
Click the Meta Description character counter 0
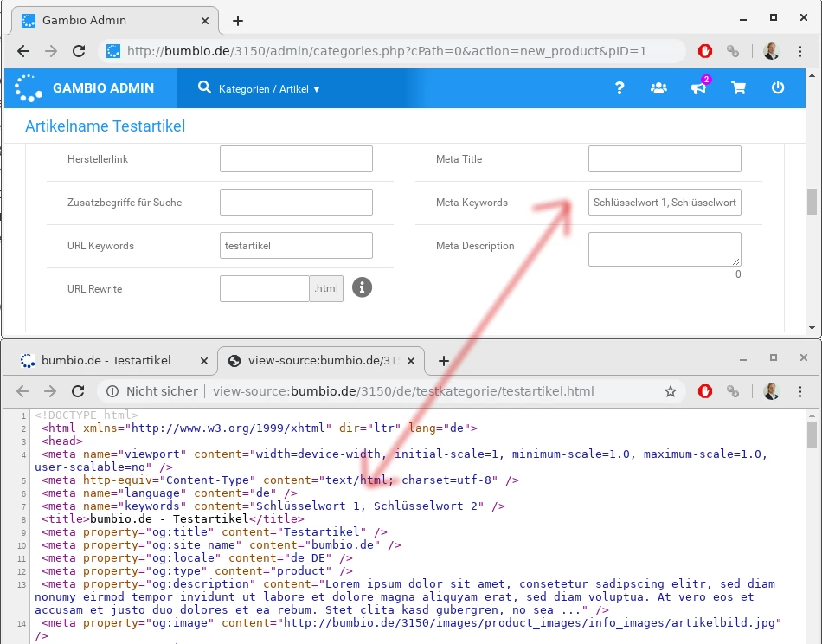point(737,274)
